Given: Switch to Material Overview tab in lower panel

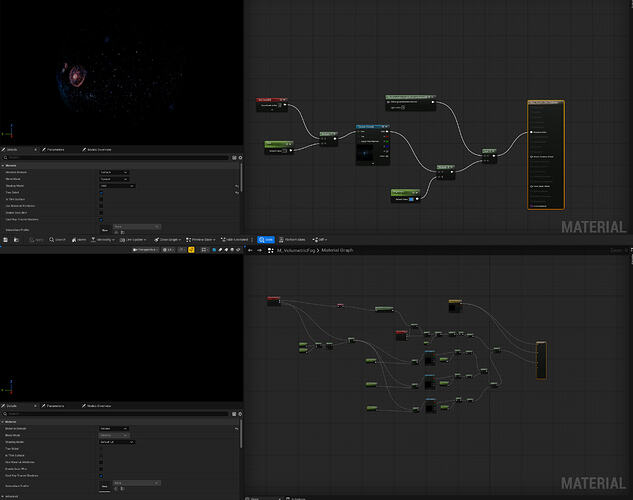Looking at the screenshot, I should tap(97, 406).
